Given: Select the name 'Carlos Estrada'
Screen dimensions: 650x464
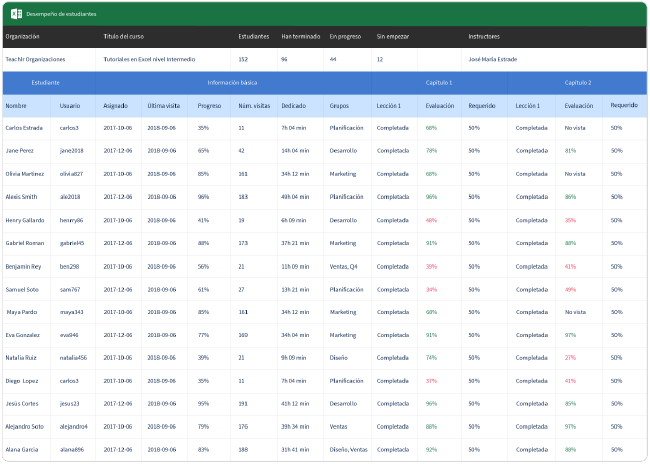Looking at the screenshot, I should pyautogui.click(x=24, y=128).
